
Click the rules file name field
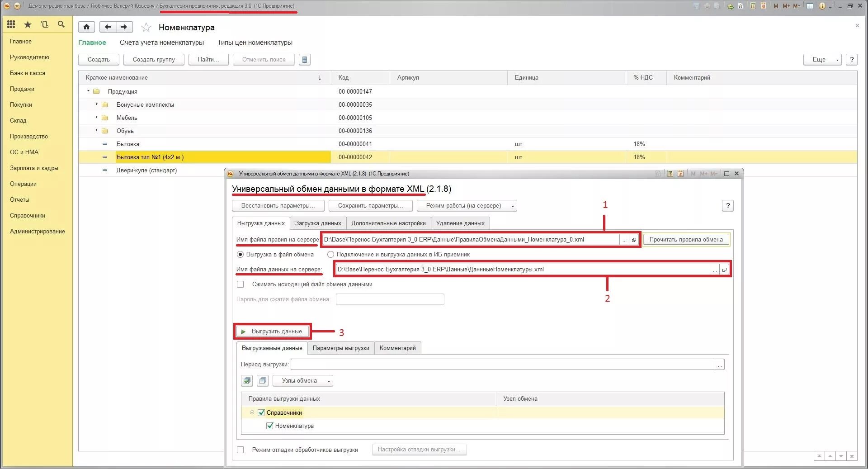[471, 240]
